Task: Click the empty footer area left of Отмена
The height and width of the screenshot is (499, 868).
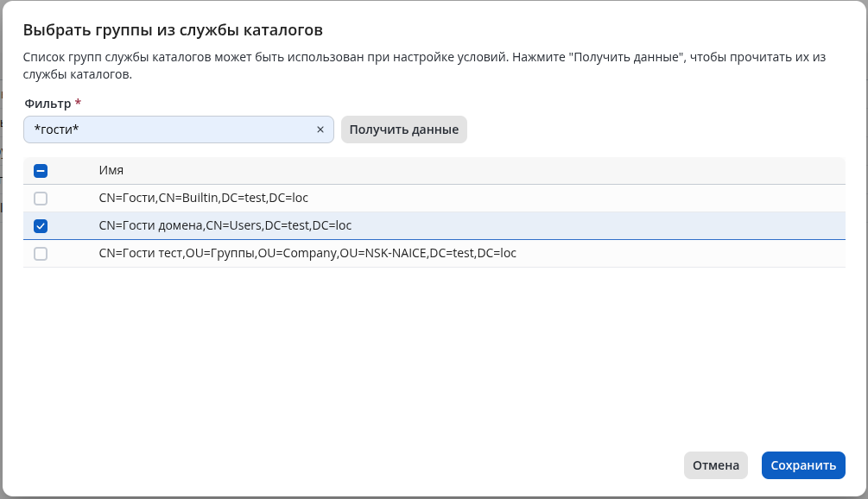Action: [345, 465]
